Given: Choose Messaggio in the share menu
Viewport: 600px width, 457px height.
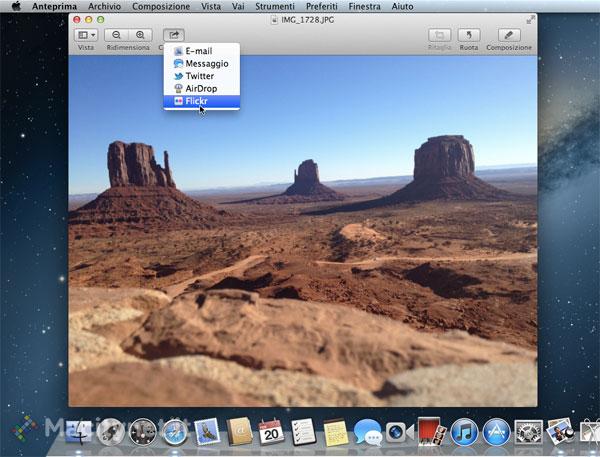Looking at the screenshot, I should point(202,64).
